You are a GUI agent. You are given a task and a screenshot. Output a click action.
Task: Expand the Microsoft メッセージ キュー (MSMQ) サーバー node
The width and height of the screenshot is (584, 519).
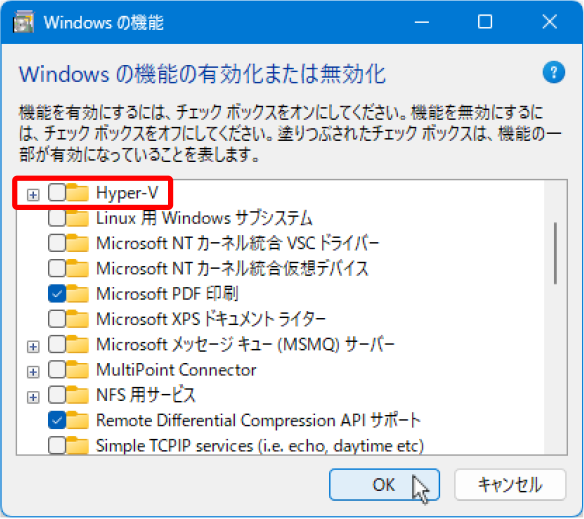(x=33, y=346)
